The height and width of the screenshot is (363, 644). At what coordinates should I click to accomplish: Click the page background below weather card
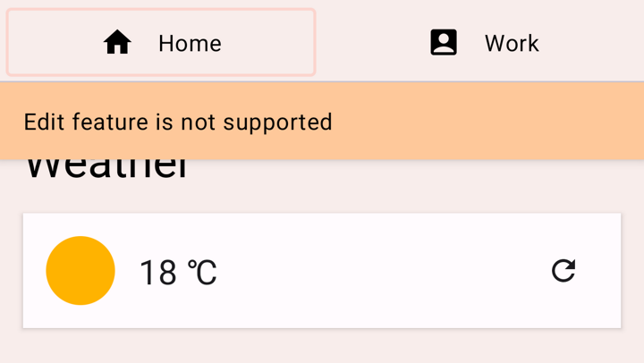(322, 347)
